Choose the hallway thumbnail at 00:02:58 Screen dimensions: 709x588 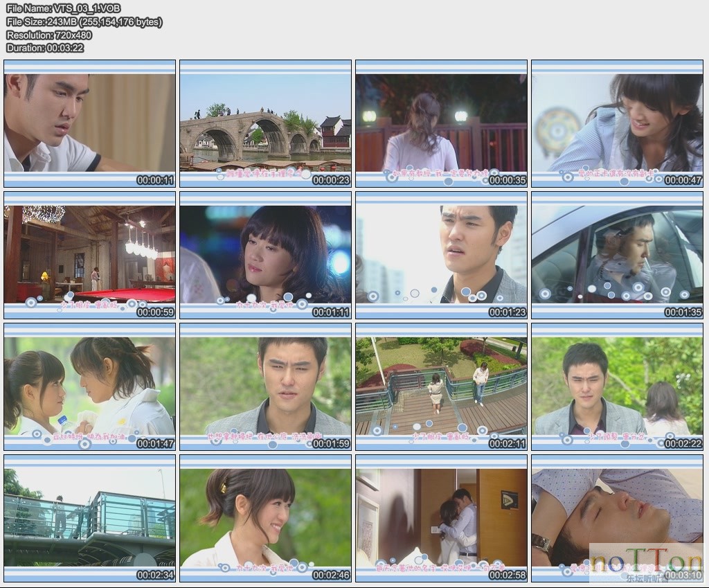tap(441, 518)
